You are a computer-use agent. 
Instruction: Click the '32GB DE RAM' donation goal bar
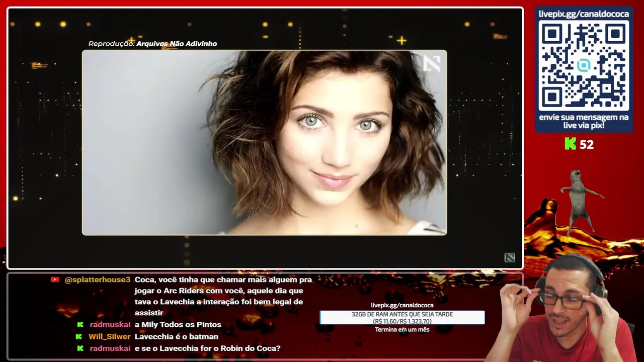(403, 318)
